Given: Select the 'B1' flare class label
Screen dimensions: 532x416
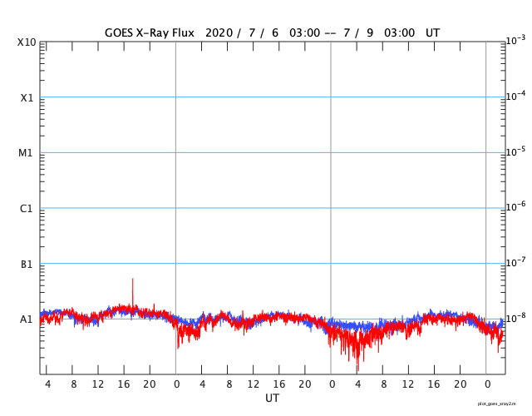Looking at the screenshot, I should click(x=27, y=264).
